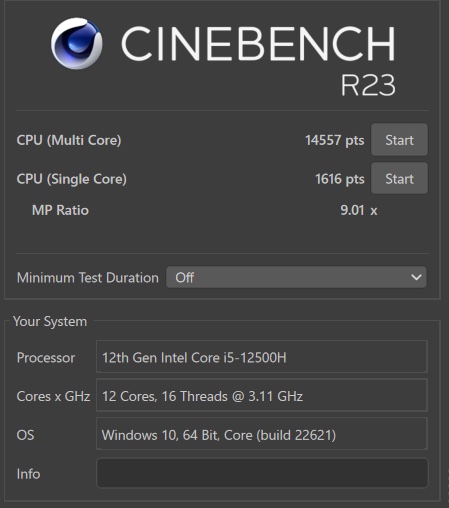The height and width of the screenshot is (508, 449).
Task: Click the CPU (Single Core) label
Action: [71, 179]
